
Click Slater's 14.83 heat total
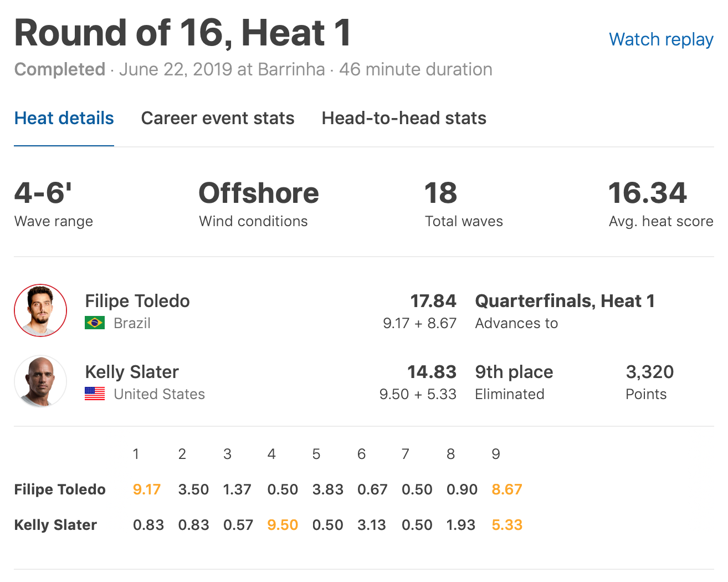pyautogui.click(x=432, y=372)
